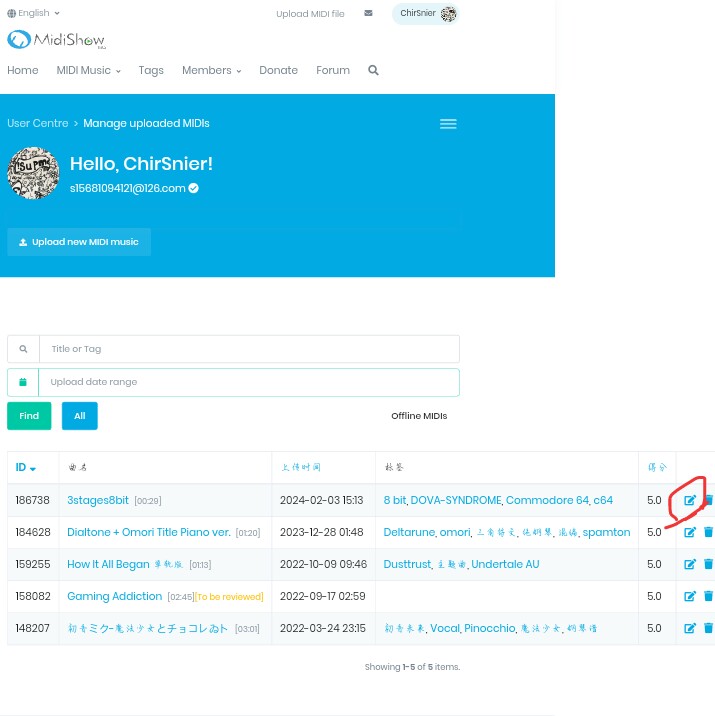
Task: Edit the Gaming Addiction entry
Action: [689, 596]
